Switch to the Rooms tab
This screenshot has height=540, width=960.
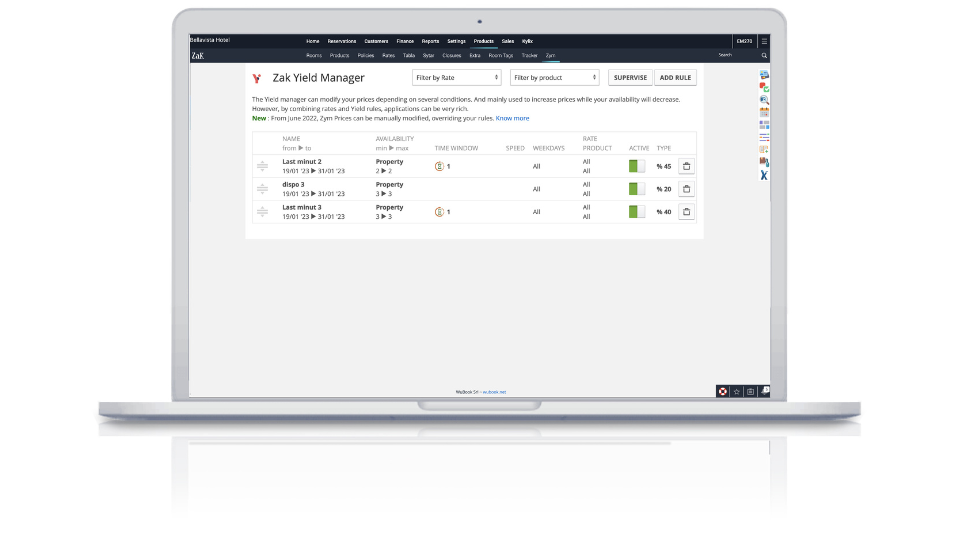(x=314, y=56)
